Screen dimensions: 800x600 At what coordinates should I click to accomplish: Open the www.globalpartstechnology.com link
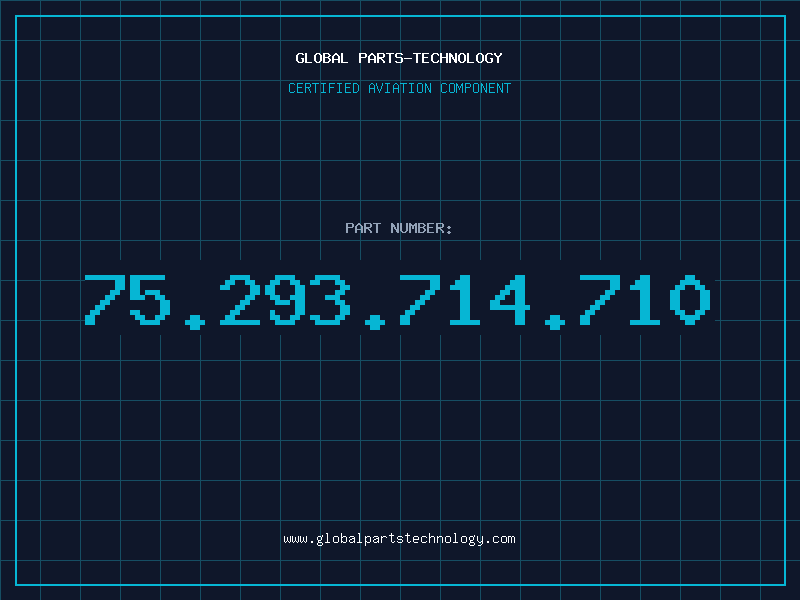pos(399,539)
